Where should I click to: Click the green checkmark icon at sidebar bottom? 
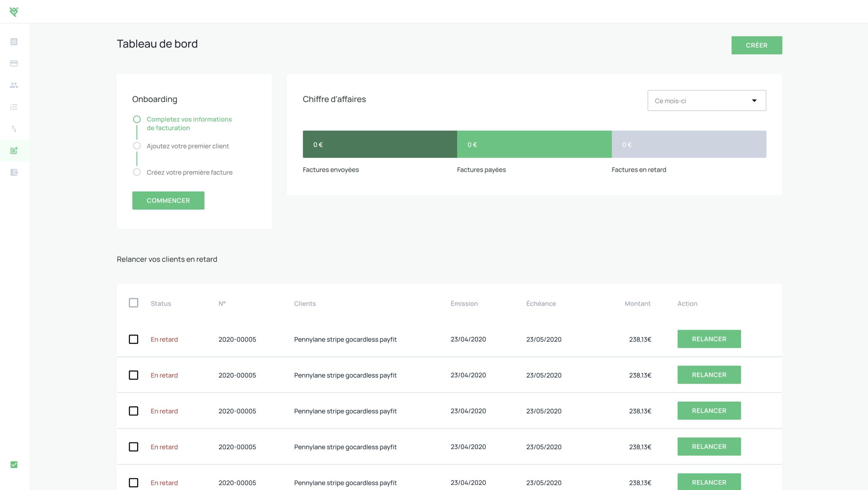tap(14, 465)
